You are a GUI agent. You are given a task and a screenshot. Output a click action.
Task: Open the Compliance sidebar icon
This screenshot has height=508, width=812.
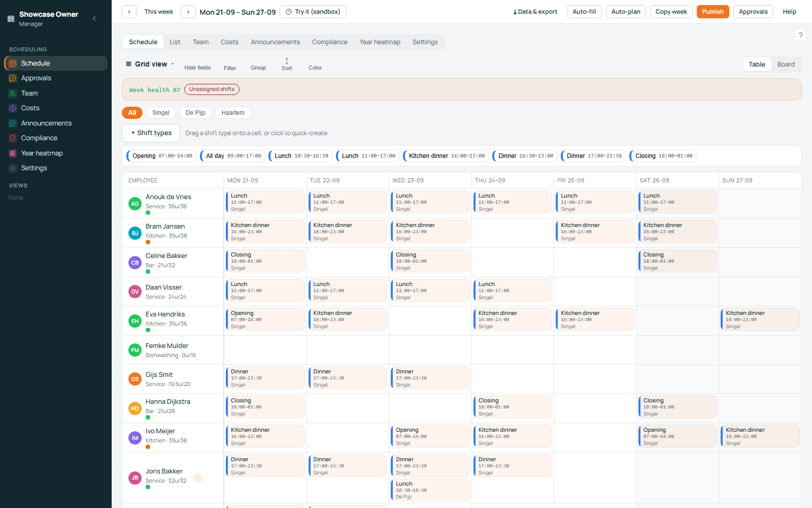coord(13,138)
